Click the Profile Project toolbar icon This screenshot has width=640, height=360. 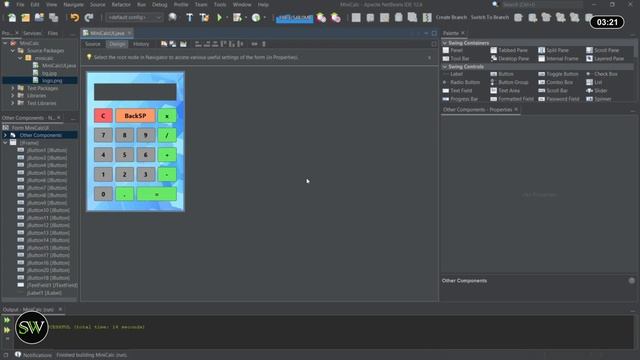coord(256,18)
